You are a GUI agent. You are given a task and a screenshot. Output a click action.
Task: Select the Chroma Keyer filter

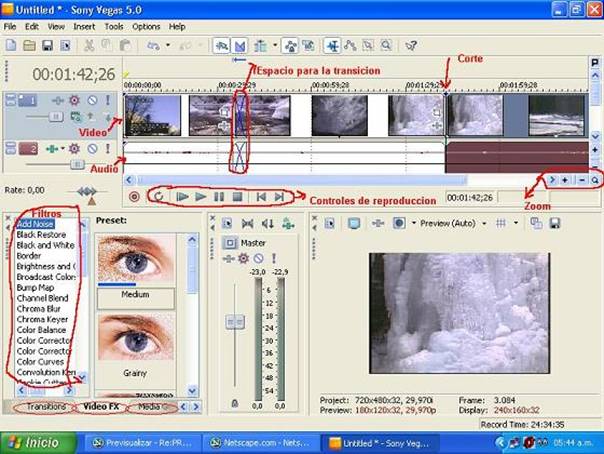pos(42,319)
